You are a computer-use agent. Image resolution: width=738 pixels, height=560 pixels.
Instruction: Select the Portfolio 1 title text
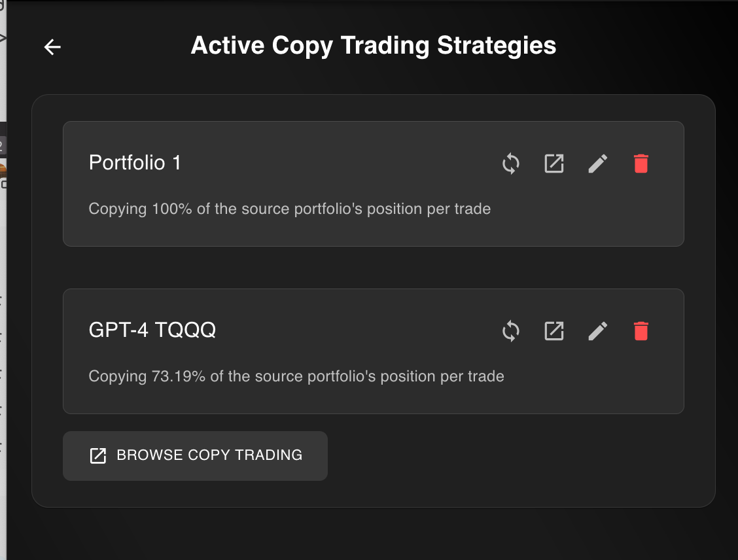(135, 163)
